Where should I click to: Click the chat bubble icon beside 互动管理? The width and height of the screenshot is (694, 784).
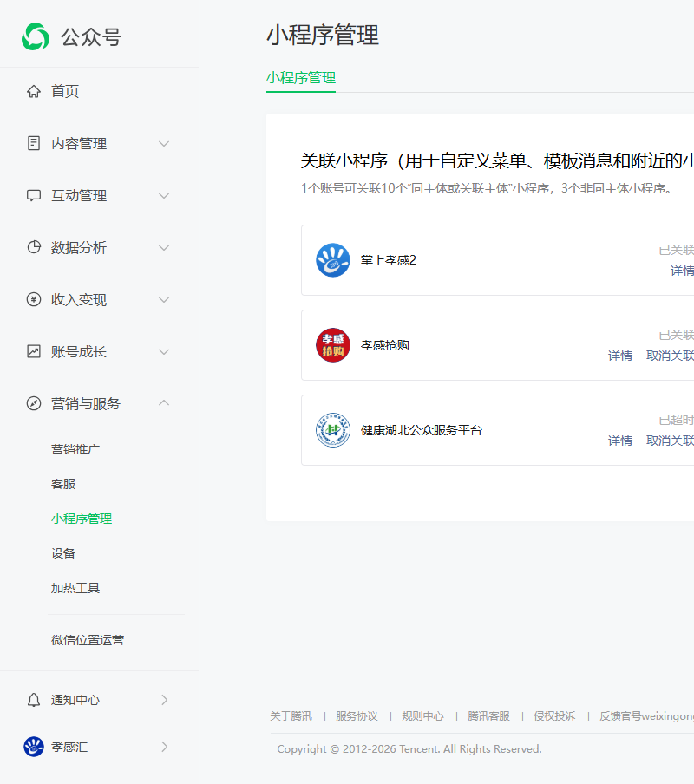[x=34, y=195]
